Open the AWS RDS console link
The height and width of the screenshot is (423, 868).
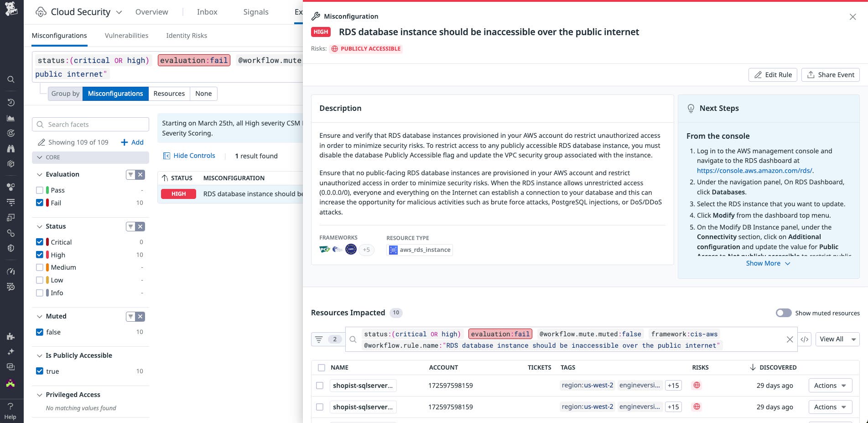(x=754, y=170)
